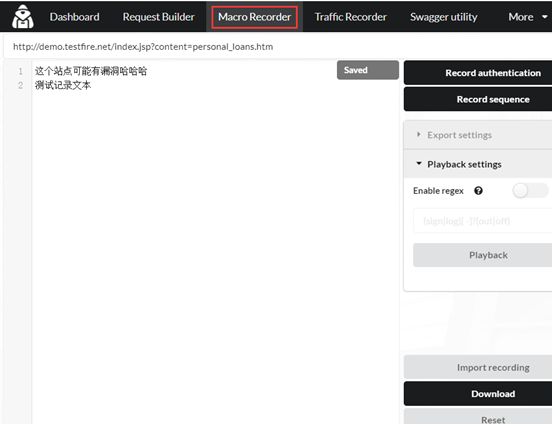Click the URL address field

click(x=278, y=46)
